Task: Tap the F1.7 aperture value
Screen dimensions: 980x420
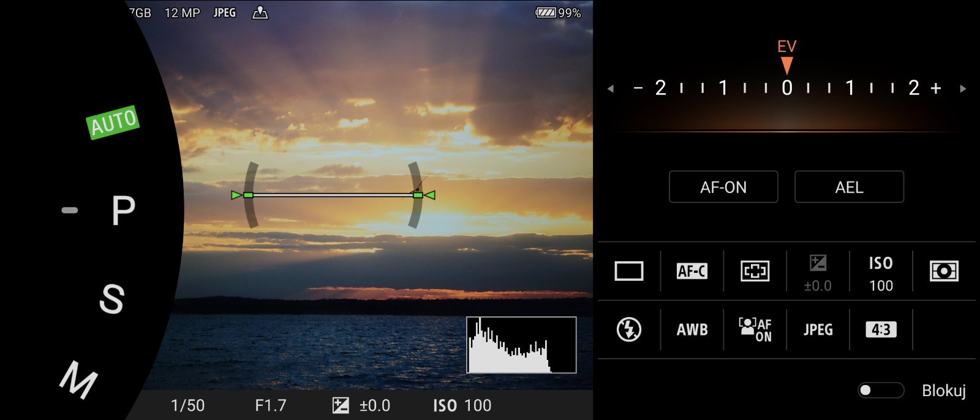Action: pyautogui.click(x=271, y=405)
